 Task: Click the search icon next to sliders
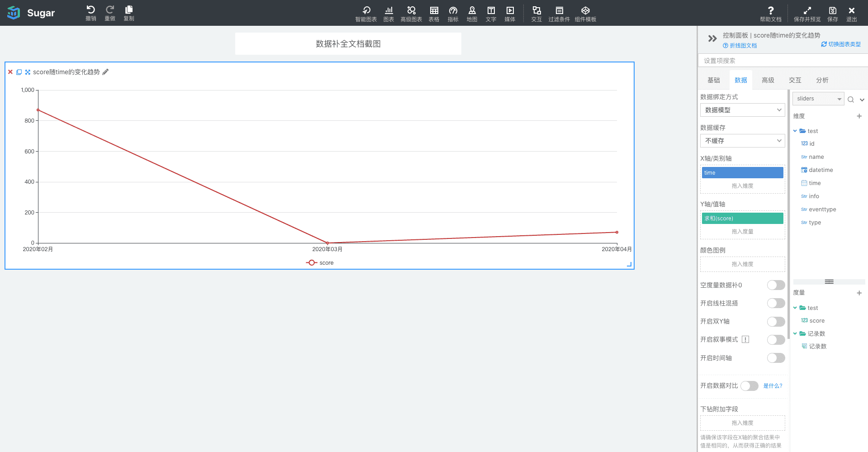[x=850, y=100]
